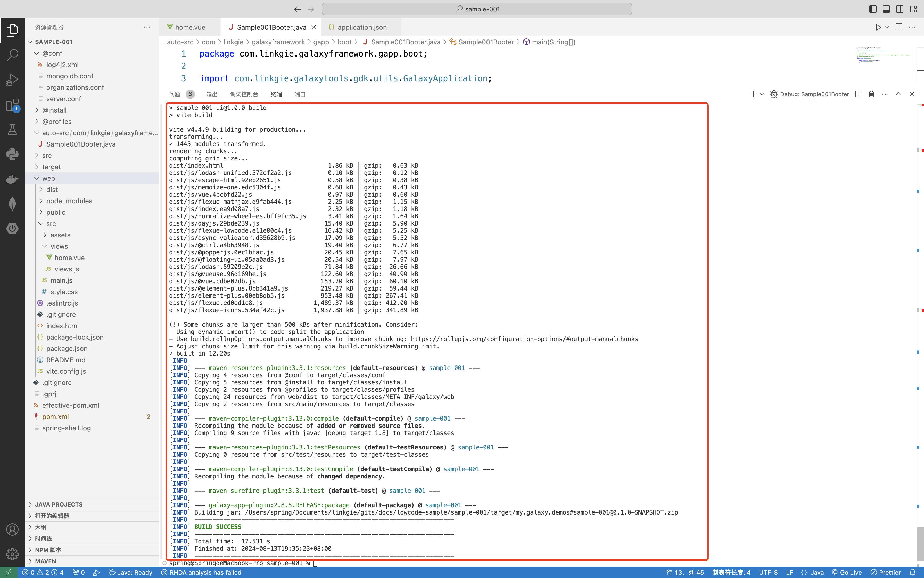Open the Extensions view
The width and height of the screenshot is (924, 578).
pos(12,105)
